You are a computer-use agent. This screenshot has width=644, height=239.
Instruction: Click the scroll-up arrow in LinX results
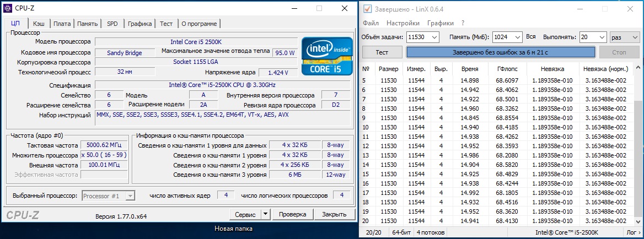(x=637, y=67)
